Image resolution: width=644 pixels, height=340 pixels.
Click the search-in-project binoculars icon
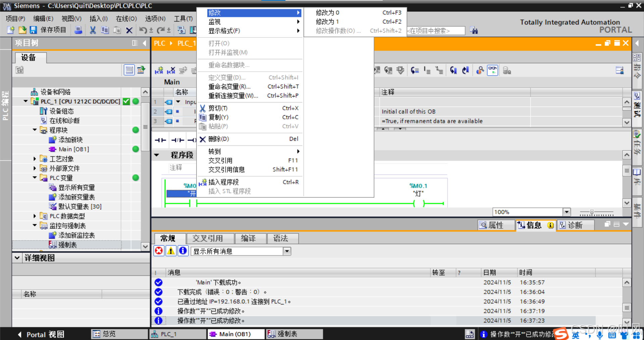(474, 30)
